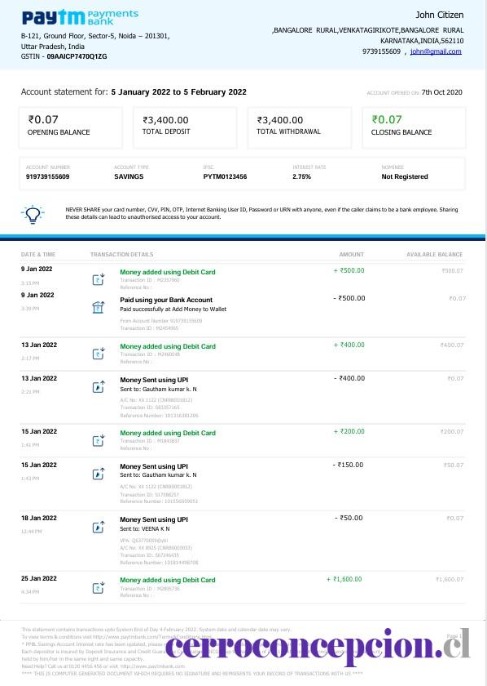Select the Opening Balance ₹0.07 card

(x=70, y=128)
